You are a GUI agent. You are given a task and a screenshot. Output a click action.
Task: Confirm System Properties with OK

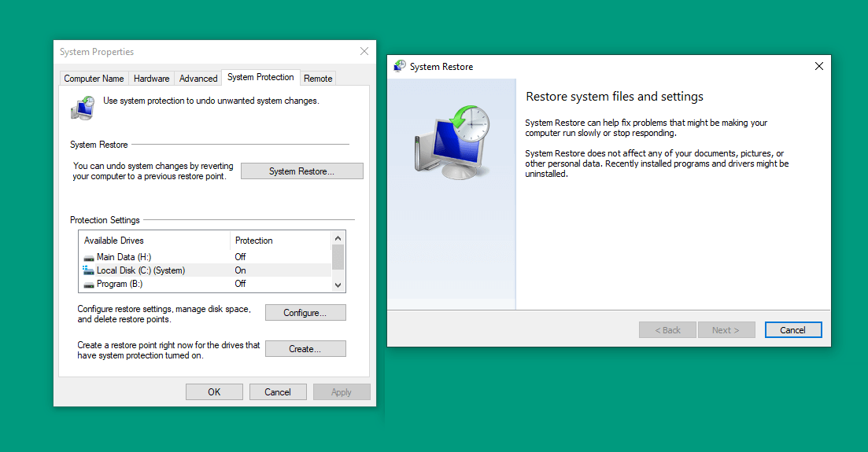(214, 392)
